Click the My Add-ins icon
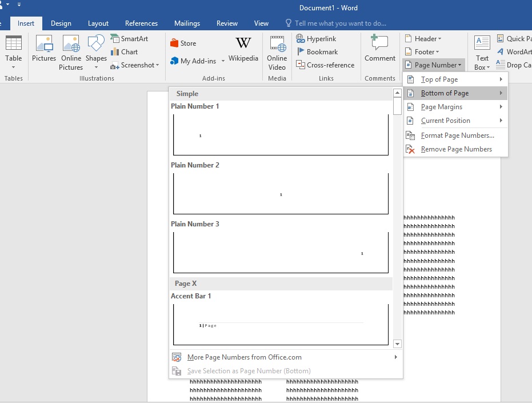532x403 pixels. [x=174, y=61]
